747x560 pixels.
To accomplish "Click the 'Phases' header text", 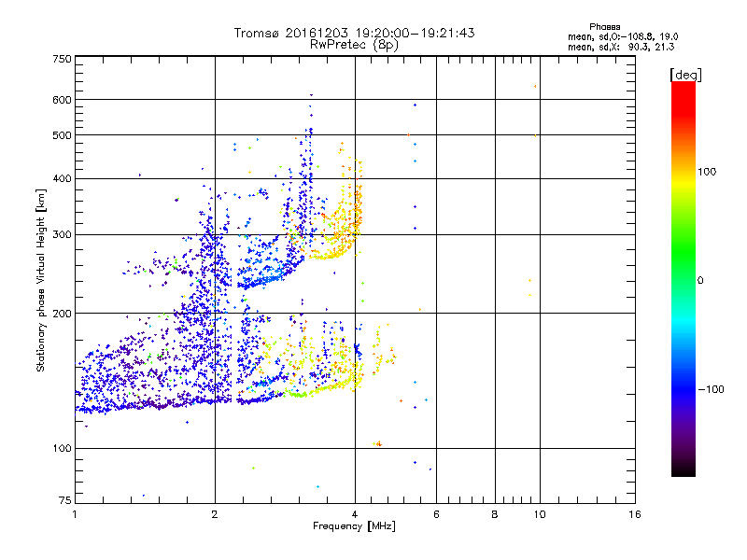I will [604, 27].
